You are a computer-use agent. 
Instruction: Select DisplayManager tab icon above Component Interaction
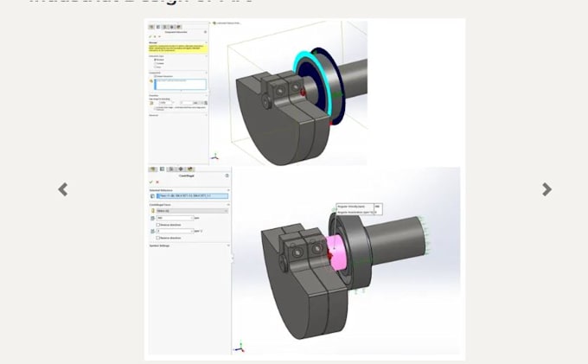(x=178, y=27)
